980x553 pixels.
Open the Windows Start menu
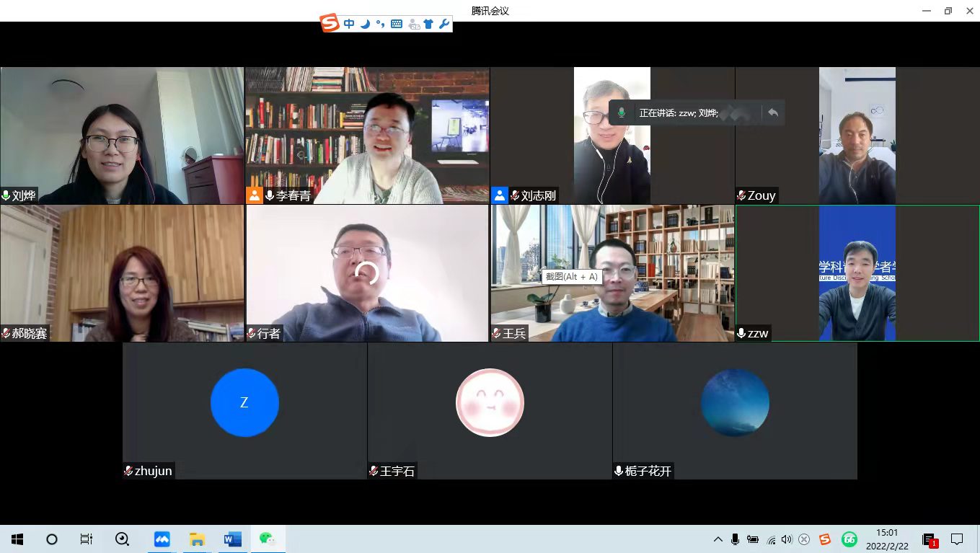(17, 539)
